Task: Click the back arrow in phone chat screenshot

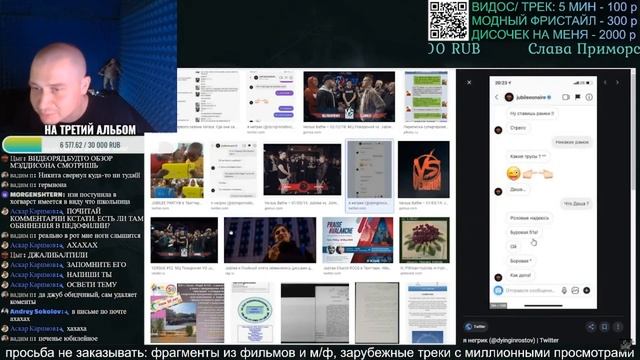Action: 497,97
